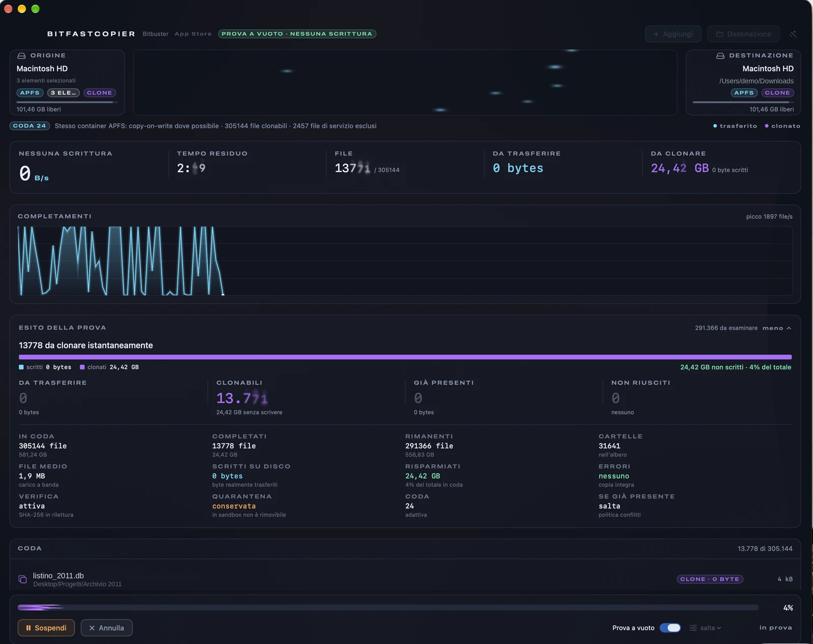Viewport: 813px width, 644px height.
Task: Click the clonato legend dot
Action: [767, 126]
